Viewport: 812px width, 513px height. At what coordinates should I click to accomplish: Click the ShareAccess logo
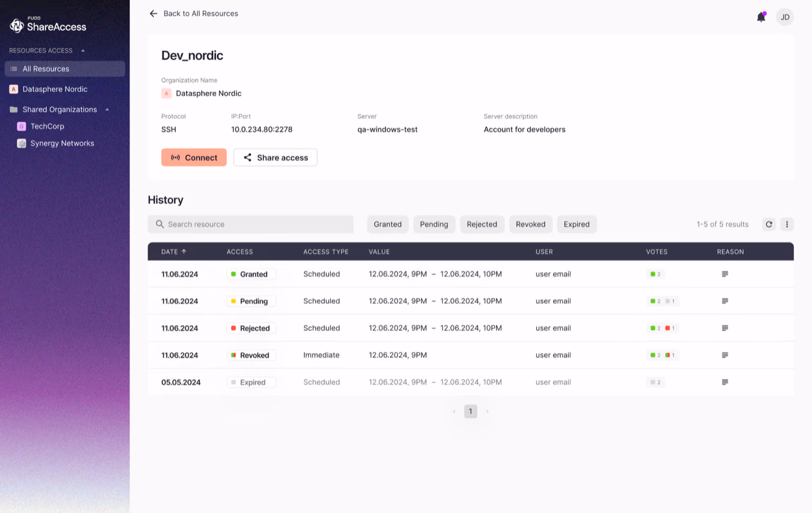coord(48,25)
